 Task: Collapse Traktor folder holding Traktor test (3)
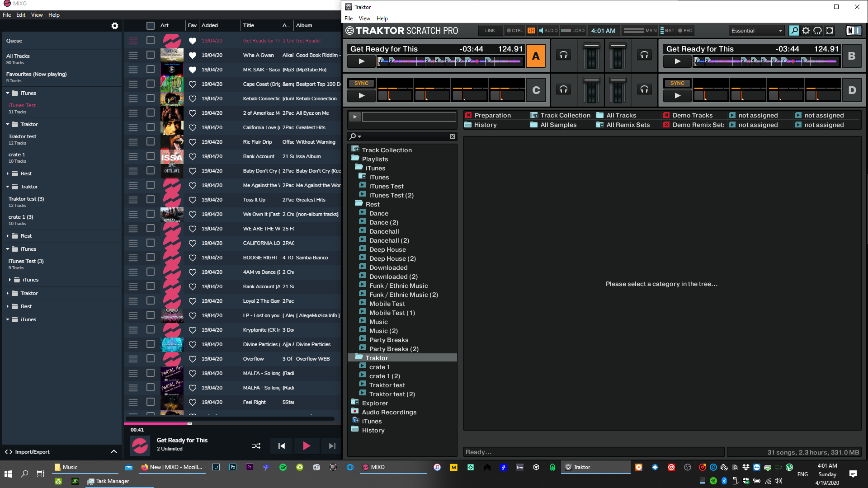point(8,187)
